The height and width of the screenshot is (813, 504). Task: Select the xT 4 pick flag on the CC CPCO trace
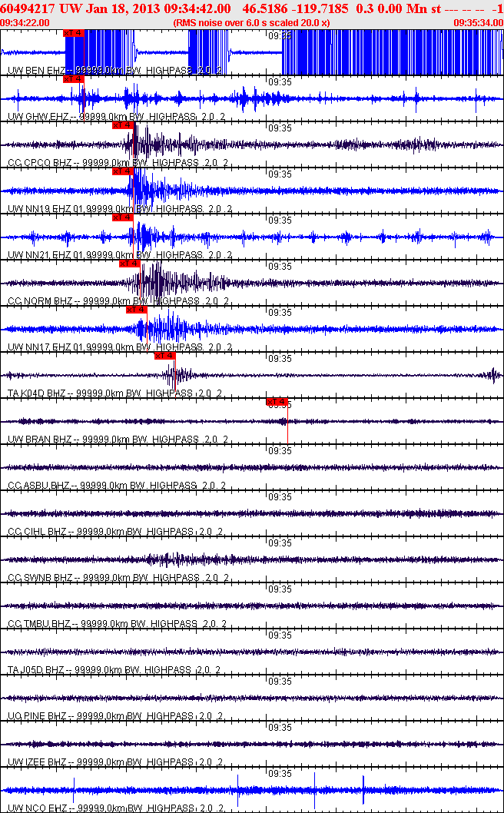click(x=123, y=125)
